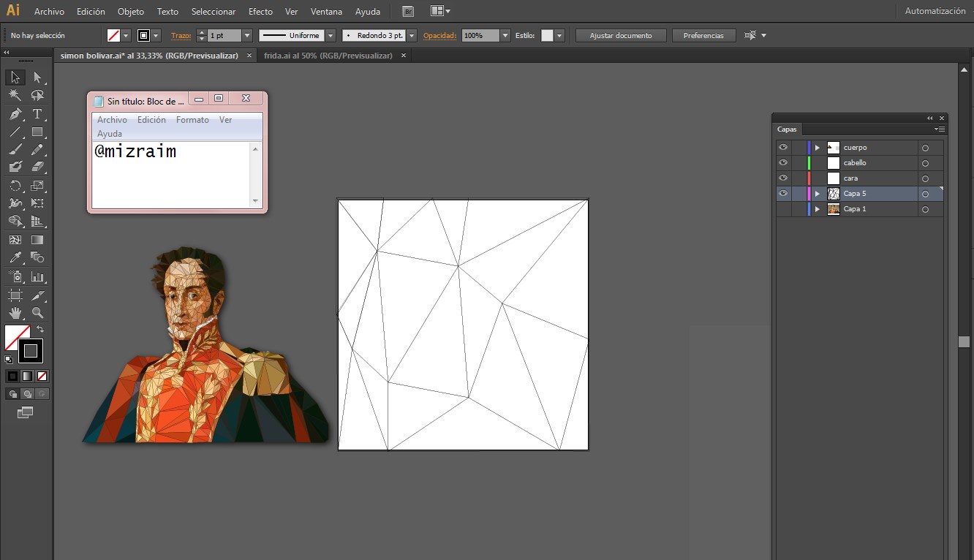Hide the cara layer eye
This screenshot has height=560, width=974.
tap(783, 178)
